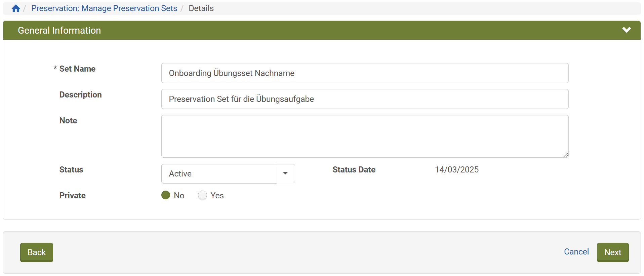Click the Details breadcrumb item
The image size is (644, 276).
(x=201, y=8)
